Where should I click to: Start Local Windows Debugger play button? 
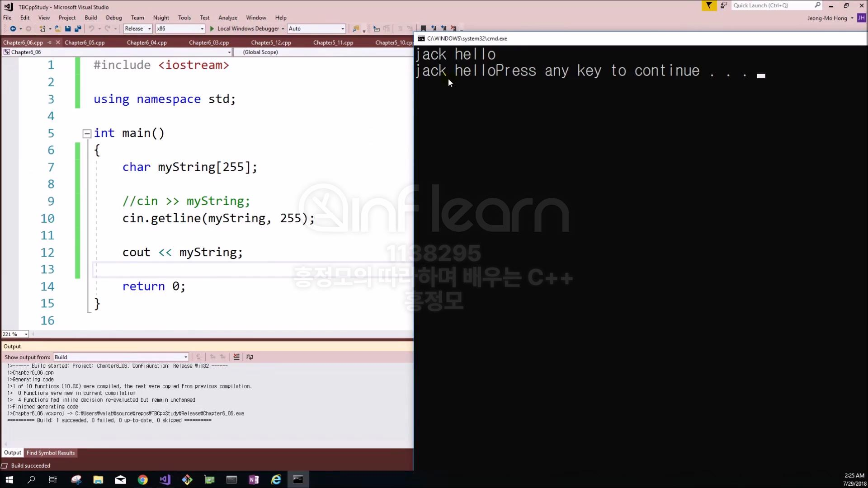point(212,28)
